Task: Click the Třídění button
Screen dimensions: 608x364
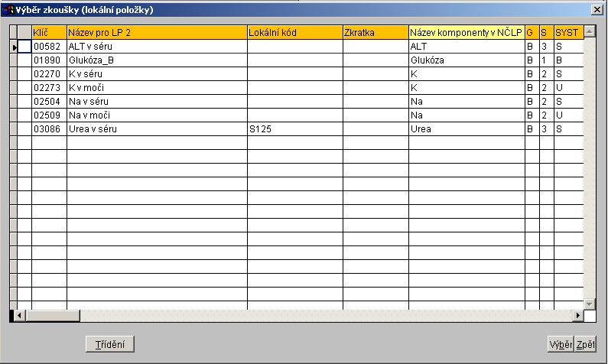Action: coord(109,344)
